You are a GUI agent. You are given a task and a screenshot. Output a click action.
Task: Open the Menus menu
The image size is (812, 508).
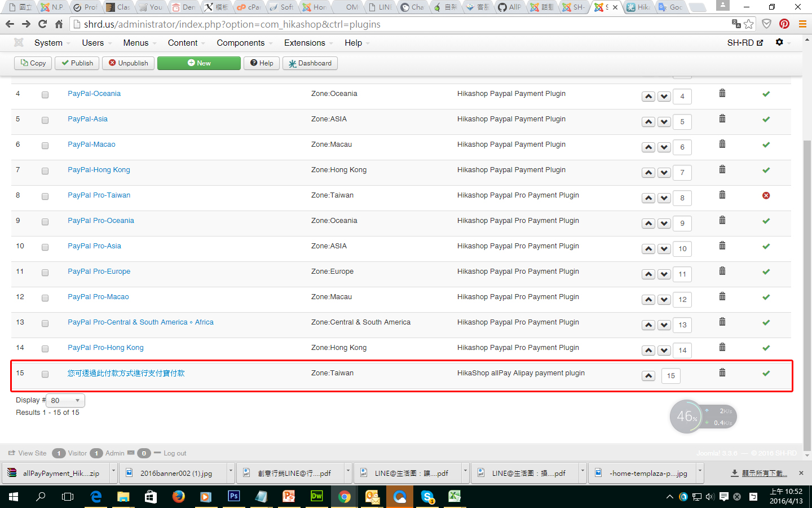139,43
